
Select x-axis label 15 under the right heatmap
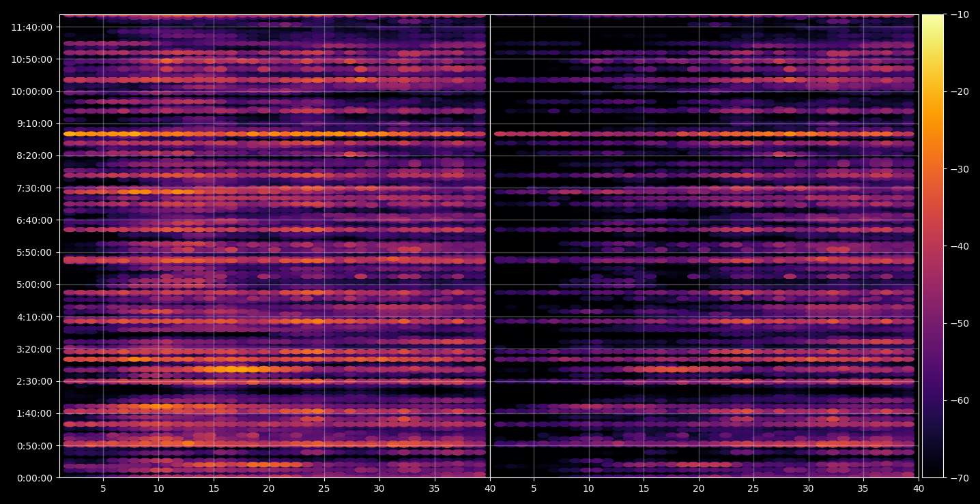(644, 489)
